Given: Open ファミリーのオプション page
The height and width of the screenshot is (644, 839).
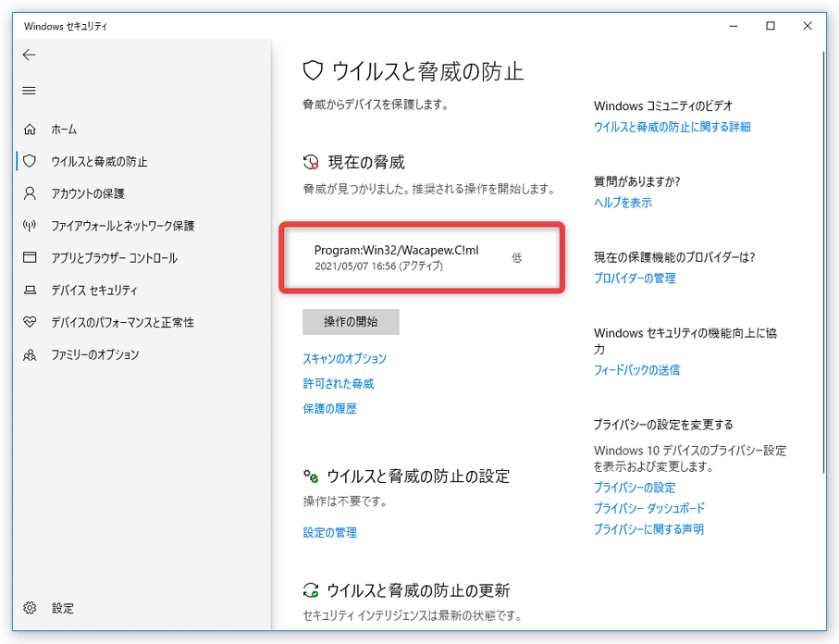Looking at the screenshot, I should [x=94, y=354].
